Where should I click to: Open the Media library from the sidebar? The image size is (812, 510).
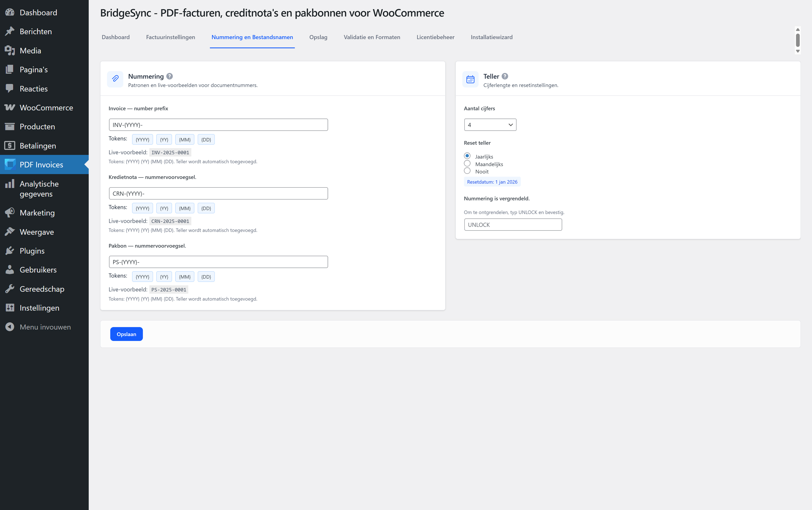(30, 51)
